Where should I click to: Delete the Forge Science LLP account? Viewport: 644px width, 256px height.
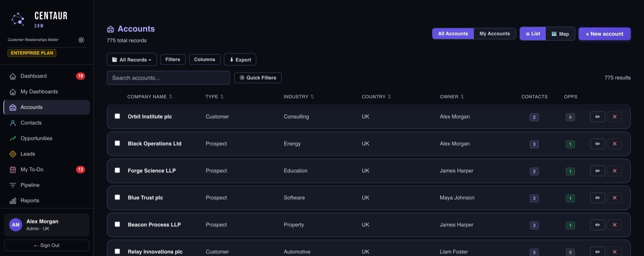click(x=615, y=171)
